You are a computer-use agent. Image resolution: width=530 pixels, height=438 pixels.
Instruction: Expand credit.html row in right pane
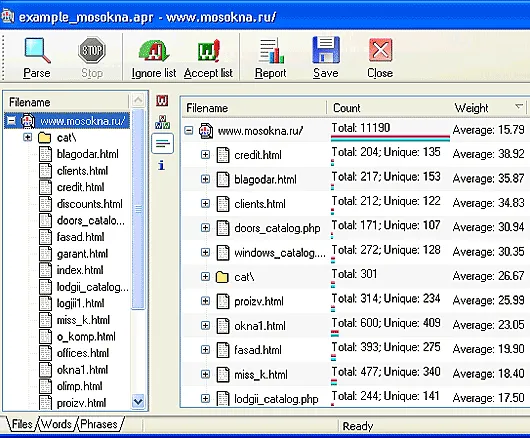click(x=205, y=155)
